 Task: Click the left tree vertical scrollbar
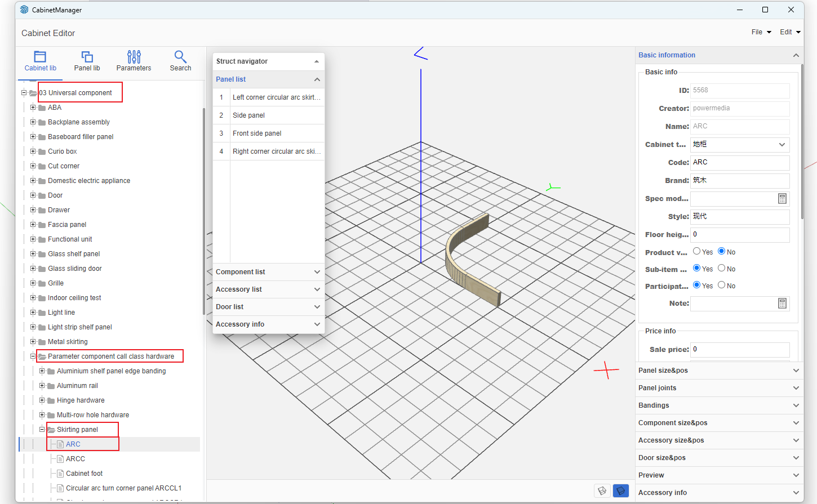tap(203, 211)
